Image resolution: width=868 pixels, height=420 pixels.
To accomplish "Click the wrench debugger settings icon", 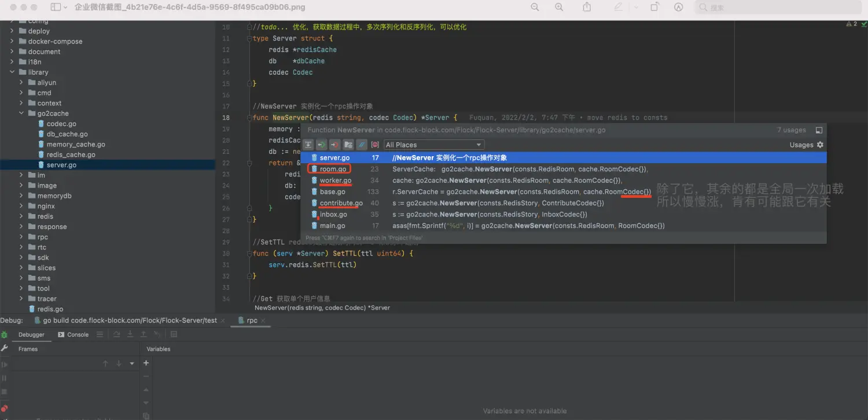I will [5, 349].
